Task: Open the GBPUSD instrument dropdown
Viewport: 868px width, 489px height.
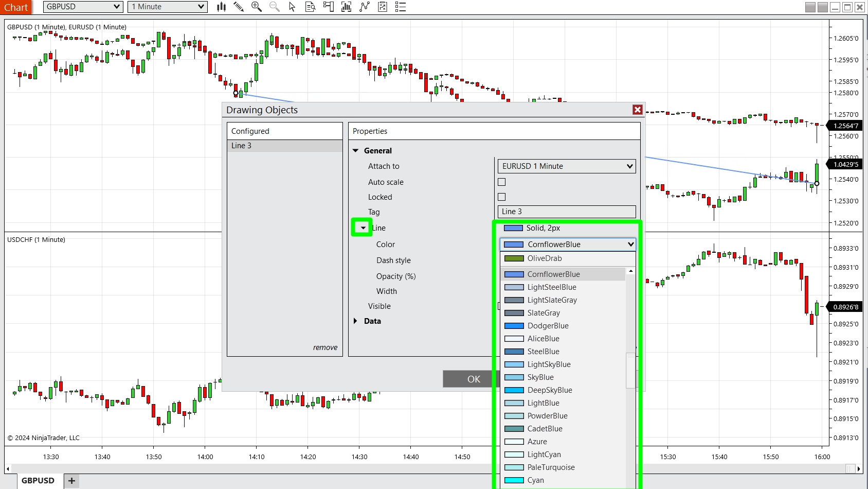Action: click(x=83, y=7)
